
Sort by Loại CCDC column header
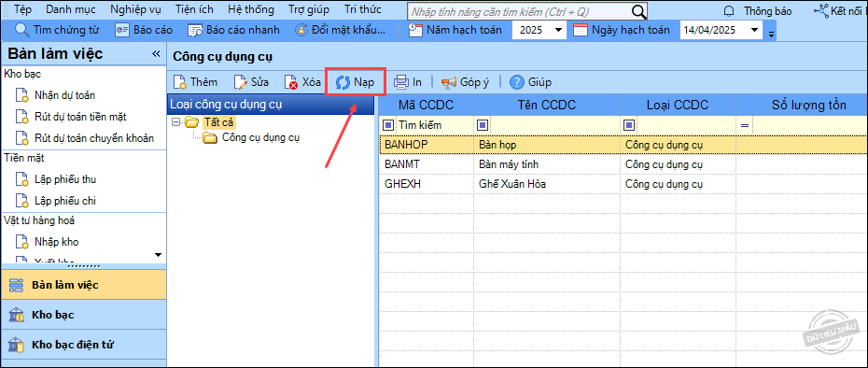679,106
